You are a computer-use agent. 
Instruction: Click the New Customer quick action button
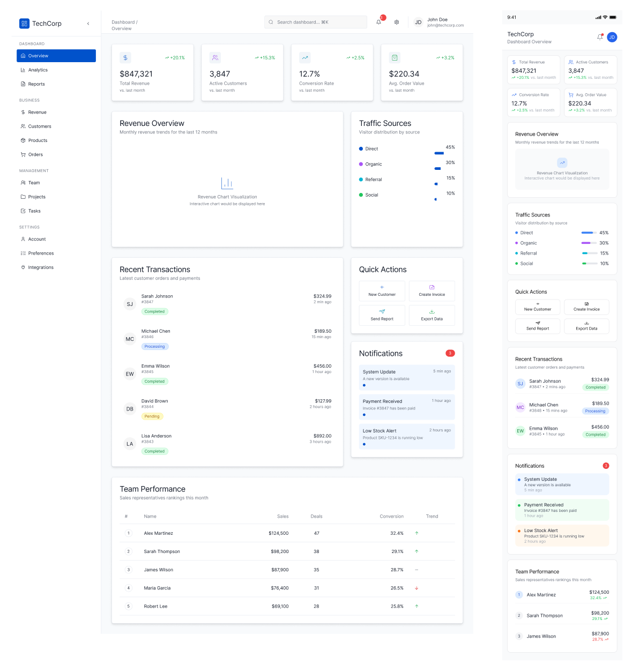coord(382,291)
